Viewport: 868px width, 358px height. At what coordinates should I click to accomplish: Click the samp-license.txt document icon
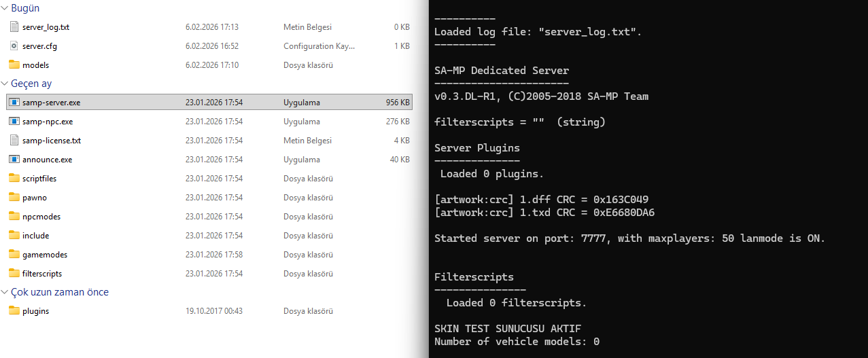tap(14, 141)
